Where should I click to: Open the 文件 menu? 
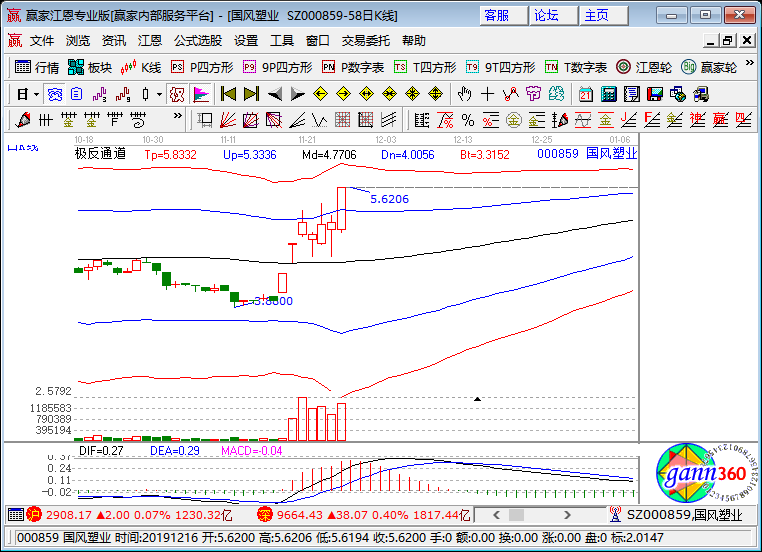[42, 41]
